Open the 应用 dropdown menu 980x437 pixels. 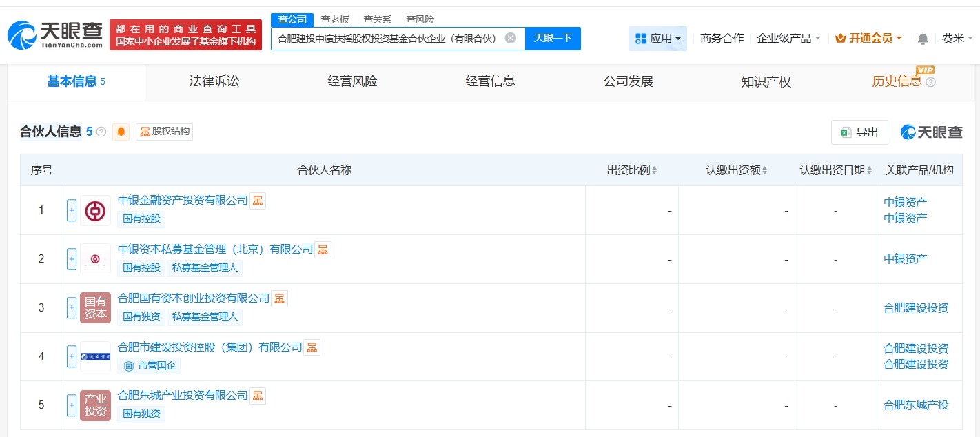coord(657,39)
